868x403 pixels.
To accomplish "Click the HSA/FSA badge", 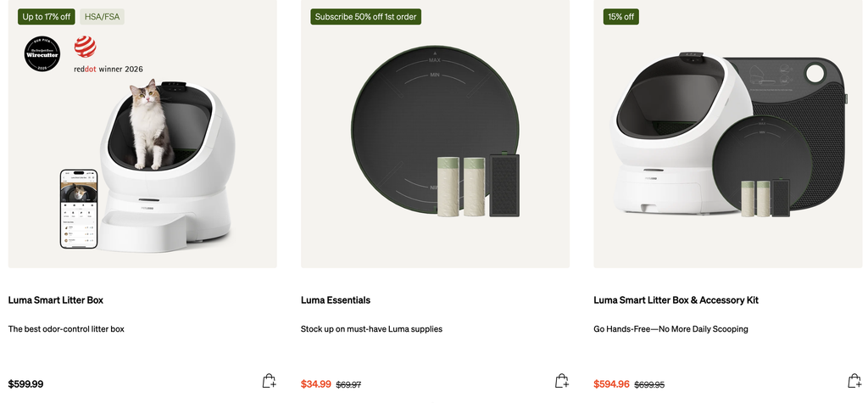I will [102, 17].
